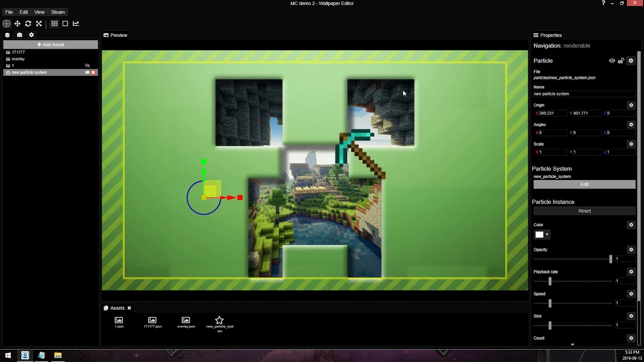Reset the particle instance
Viewport: 644px width, 362px height.
(584, 211)
